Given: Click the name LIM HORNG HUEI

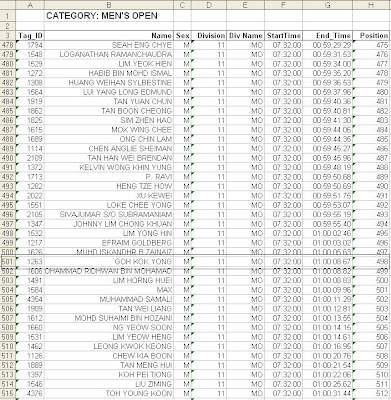Looking at the screenshot, I should point(142,280).
